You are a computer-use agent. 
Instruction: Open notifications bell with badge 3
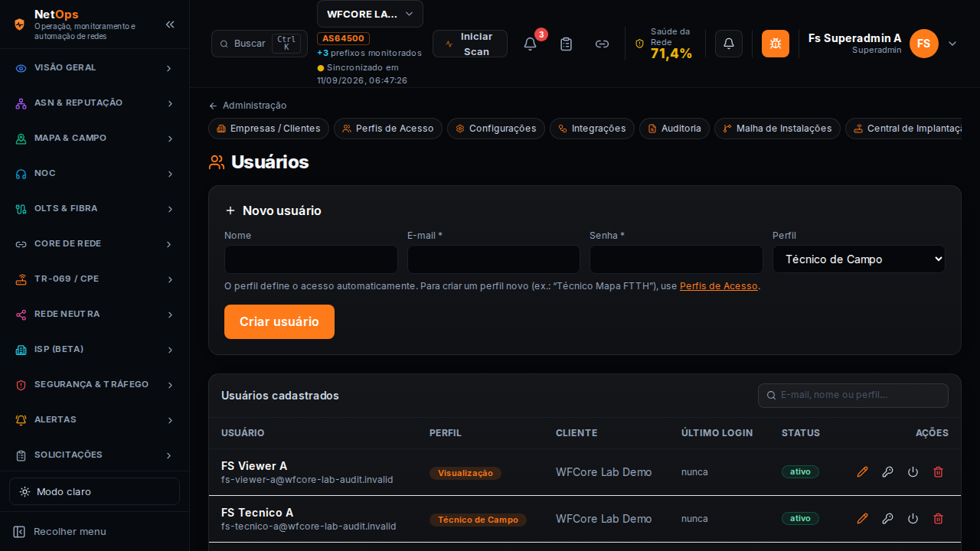coord(530,44)
